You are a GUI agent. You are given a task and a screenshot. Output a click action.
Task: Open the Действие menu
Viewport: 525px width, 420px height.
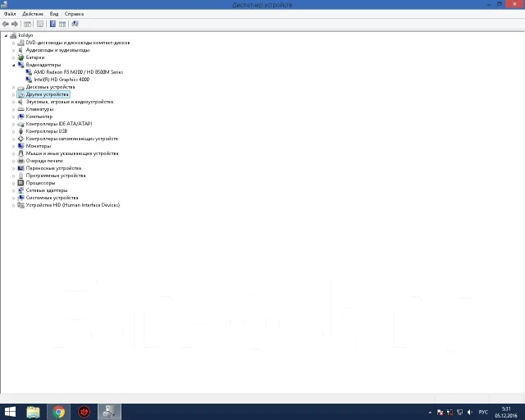click(33, 14)
